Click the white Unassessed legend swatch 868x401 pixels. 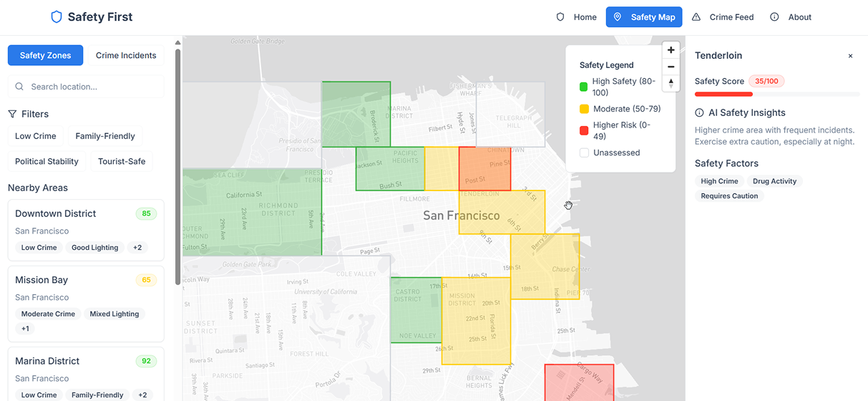[x=584, y=153]
